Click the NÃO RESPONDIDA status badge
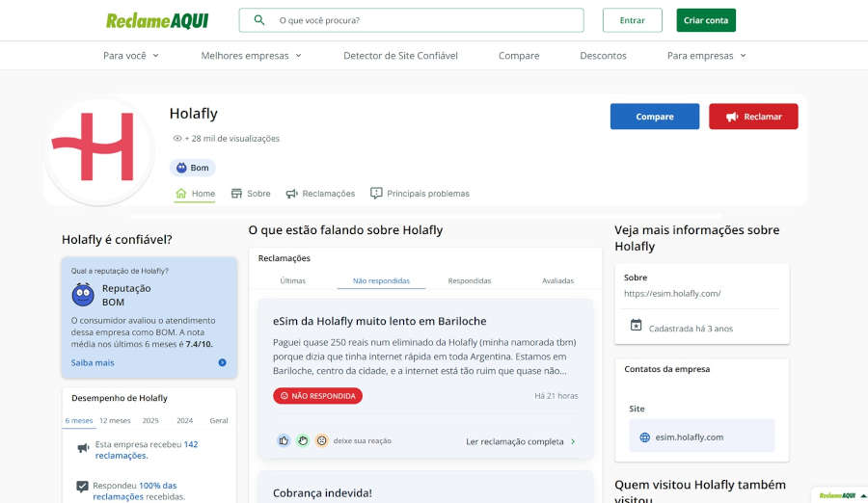 317,396
